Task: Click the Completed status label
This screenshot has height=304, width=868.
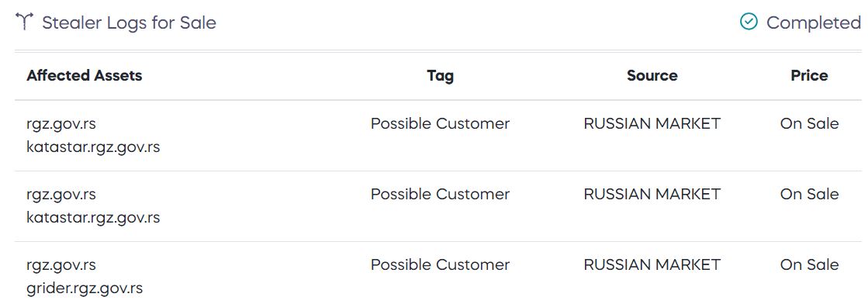Action: point(814,22)
